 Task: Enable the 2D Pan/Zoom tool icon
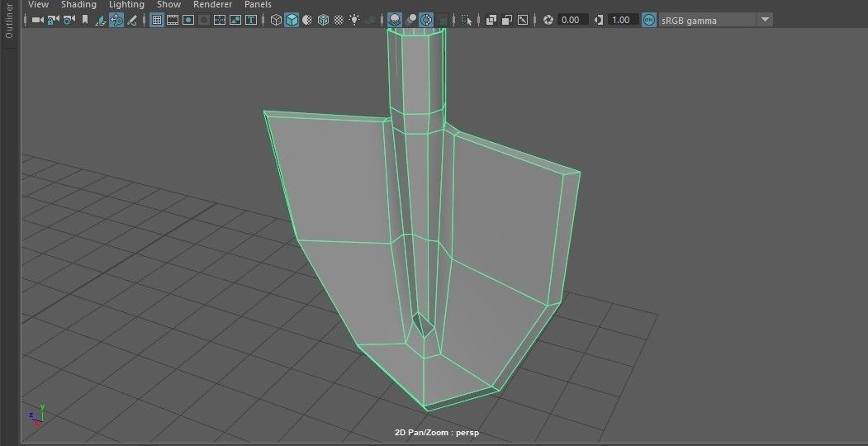click(x=116, y=20)
